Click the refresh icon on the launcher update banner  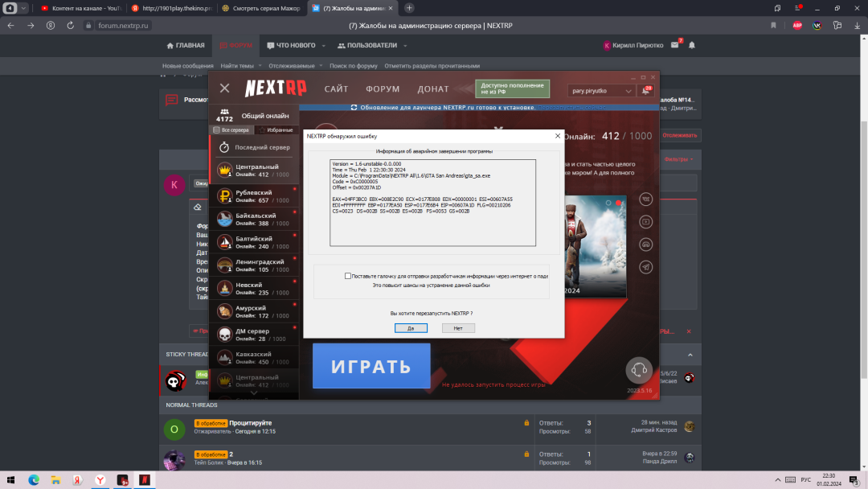coord(354,108)
